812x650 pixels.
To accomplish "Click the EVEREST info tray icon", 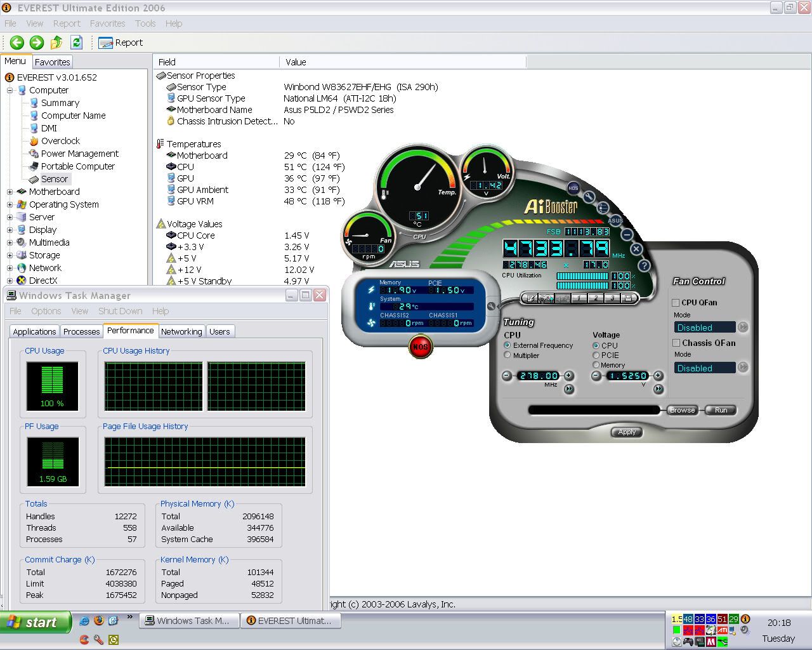I will point(745,619).
